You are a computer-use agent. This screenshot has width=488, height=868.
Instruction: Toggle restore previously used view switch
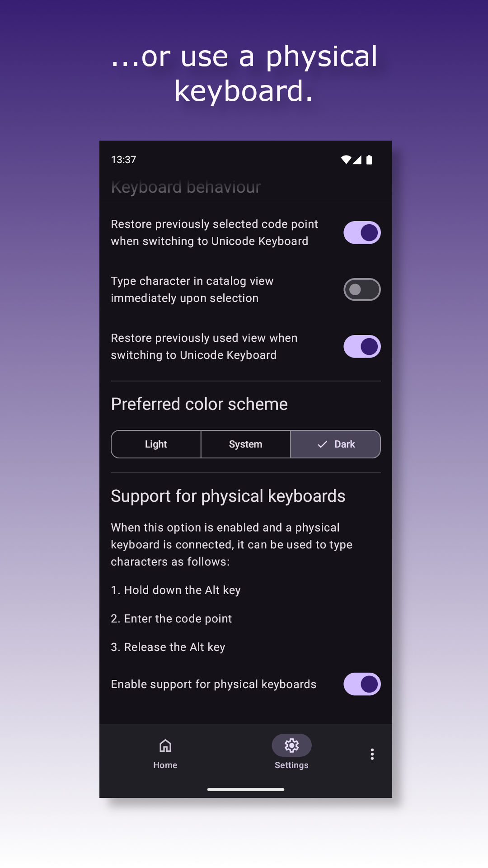tap(362, 347)
